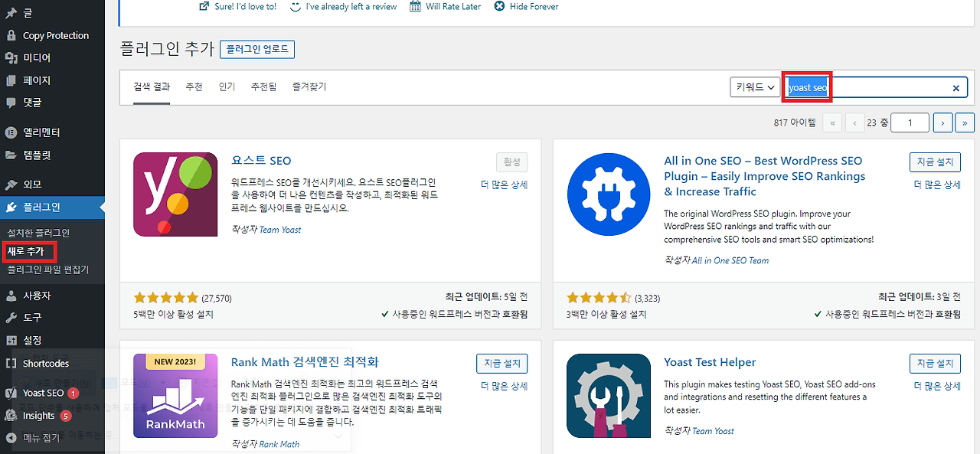The height and width of the screenshot is (454, 980).
Task: Open 더 많은 상세 for Rank Math
Action: [x=504, y=386]
